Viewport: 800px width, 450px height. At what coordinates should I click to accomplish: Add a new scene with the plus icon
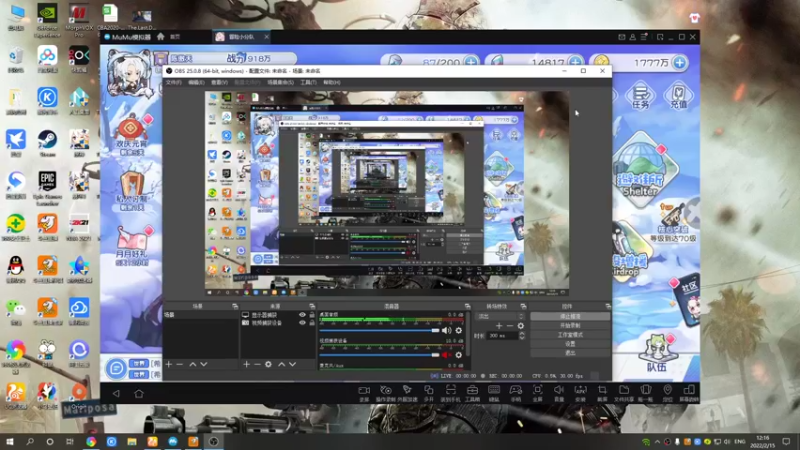tap(169, 364)
